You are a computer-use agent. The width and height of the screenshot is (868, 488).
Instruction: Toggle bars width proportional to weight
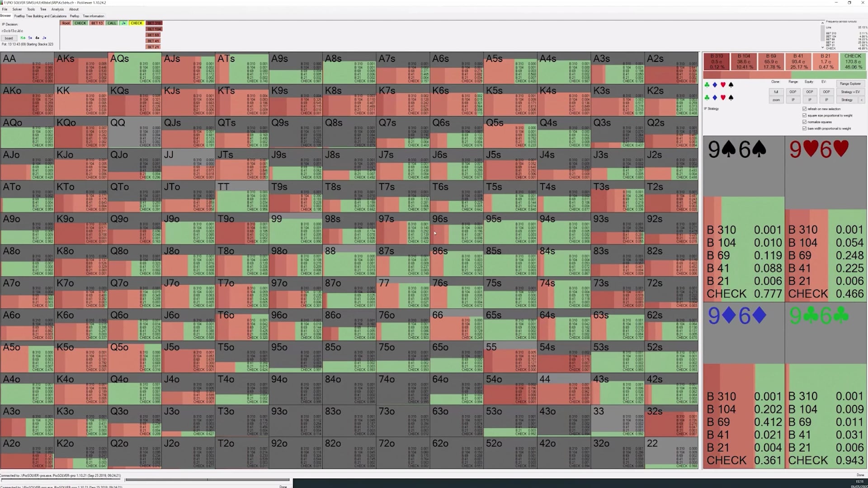click(804, 128)
